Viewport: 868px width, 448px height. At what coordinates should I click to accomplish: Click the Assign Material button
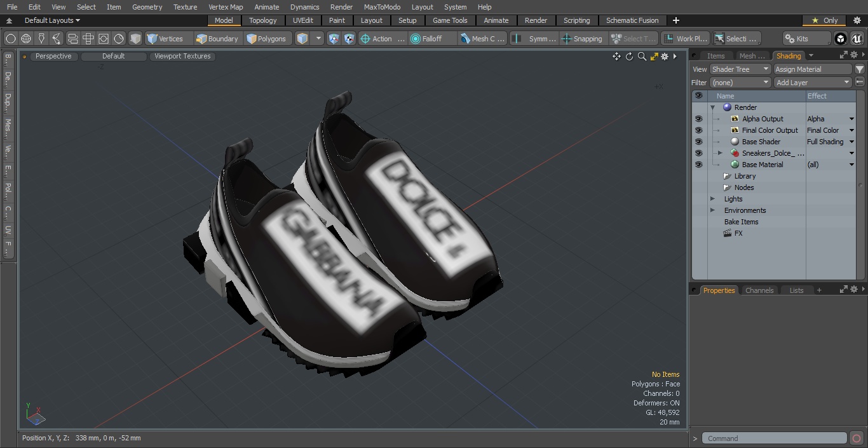click(813, 69)
